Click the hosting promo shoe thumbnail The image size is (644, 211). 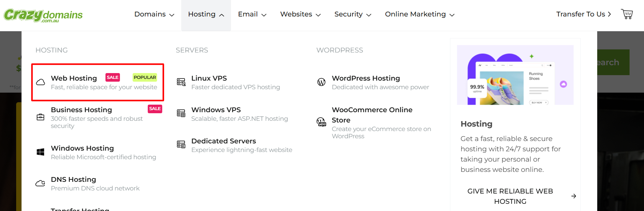coord(515,75)
